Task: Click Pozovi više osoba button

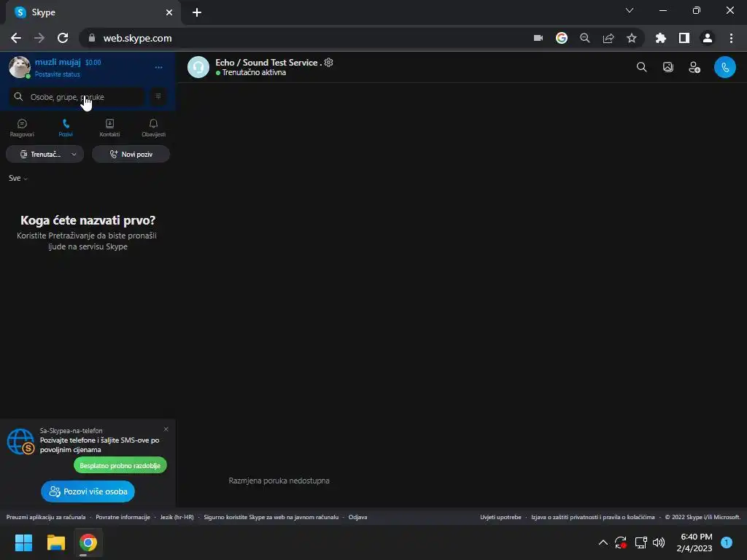Action: pos(88,491)
